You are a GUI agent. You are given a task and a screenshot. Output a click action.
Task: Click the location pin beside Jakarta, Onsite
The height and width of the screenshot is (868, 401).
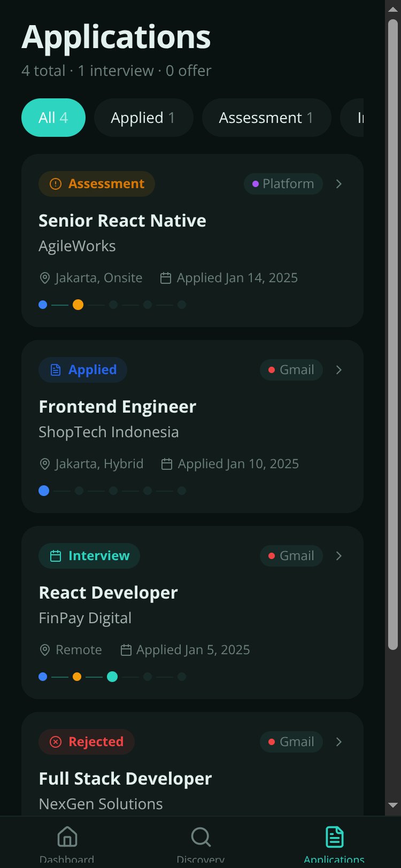45,278
